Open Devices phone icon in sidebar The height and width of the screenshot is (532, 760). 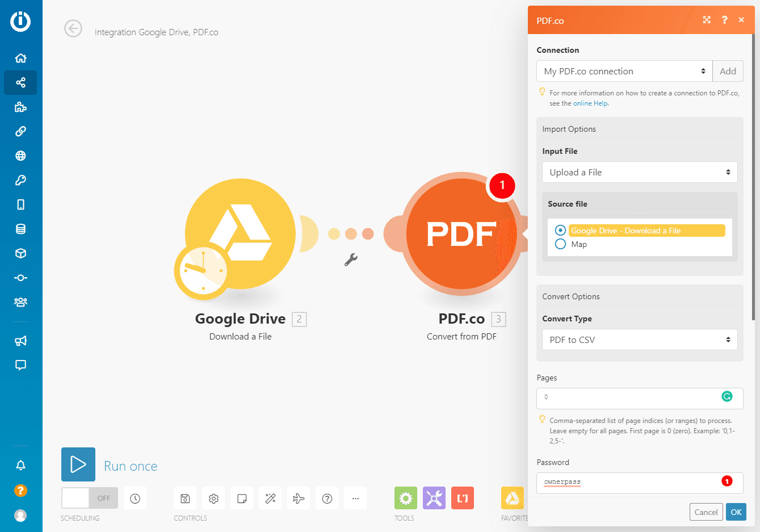click(x=20, y=204)
